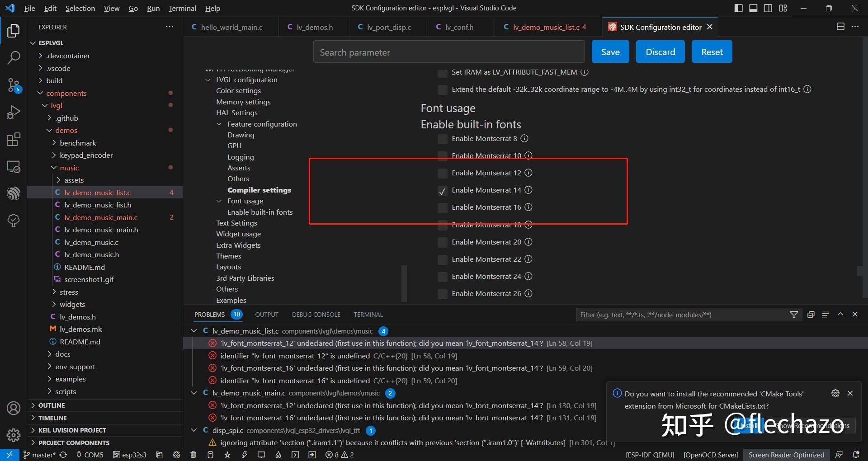This screenshot has width=868, height=461.
Task: Collapse LVGL configuration tree node
Action: coord(208,80)
